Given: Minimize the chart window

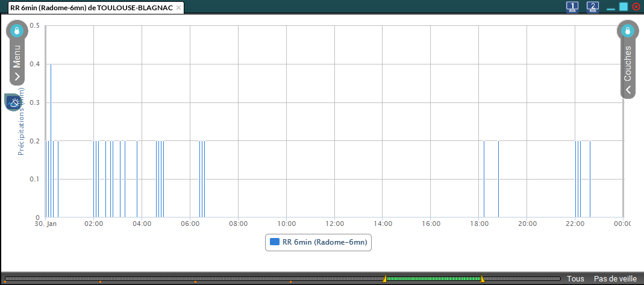Looking at the screenshot, I should click(611, 7).
